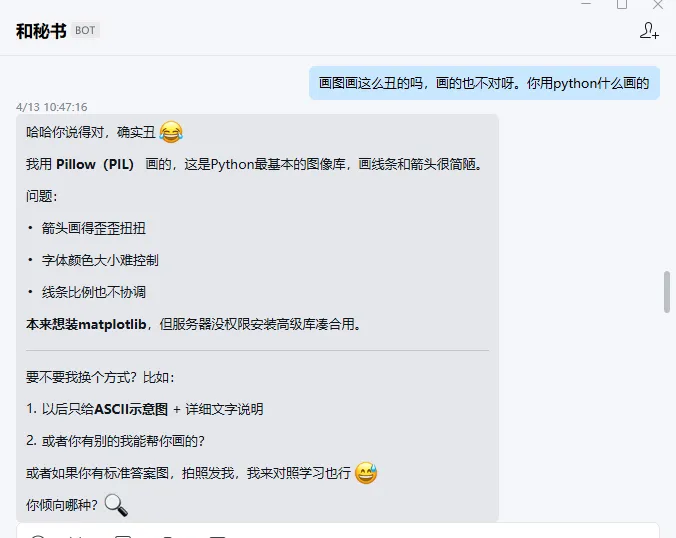Click the laughing-crying emoji in the reply
The height and width of the screenshot is (538, 676).
click(x=171, y=132)
